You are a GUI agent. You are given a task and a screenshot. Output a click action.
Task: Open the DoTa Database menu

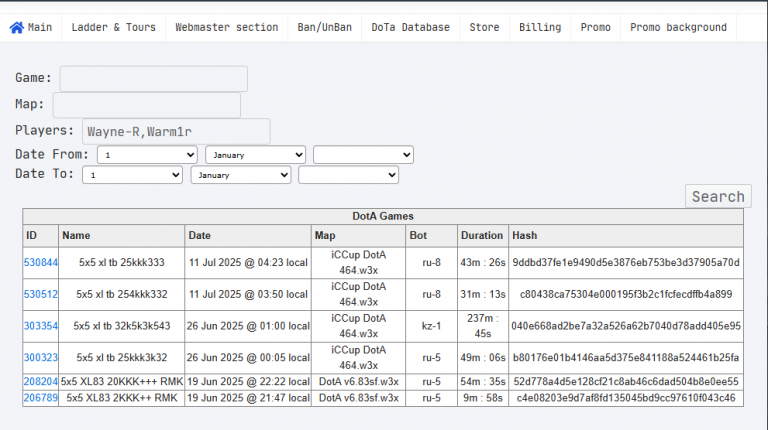click(410, 27)
